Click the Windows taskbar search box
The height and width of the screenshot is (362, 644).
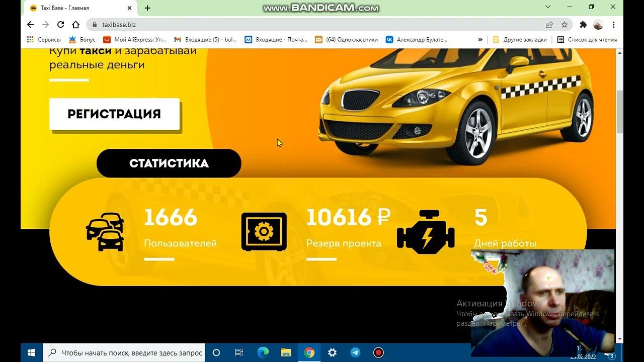click(125, 353)
